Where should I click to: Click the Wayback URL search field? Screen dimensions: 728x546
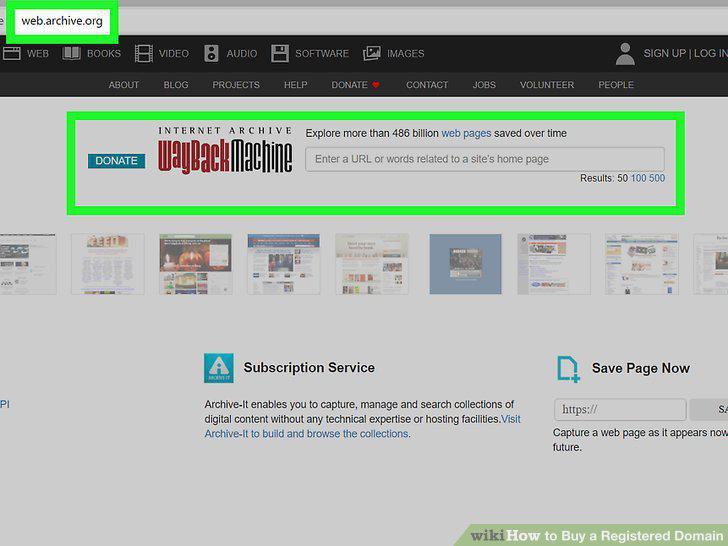[485, 159]
